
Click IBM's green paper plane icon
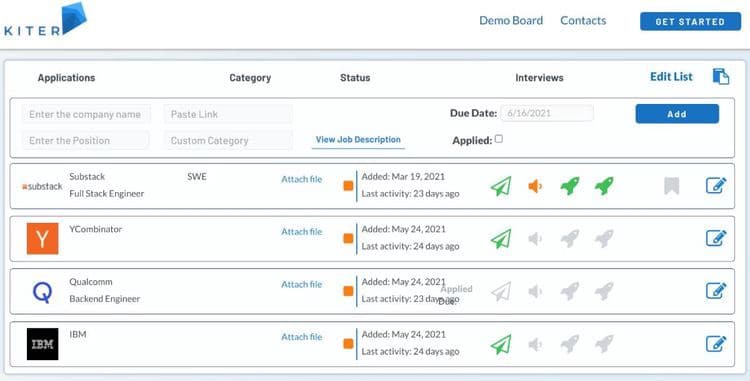pyautogui.click(x=501, y=344)
